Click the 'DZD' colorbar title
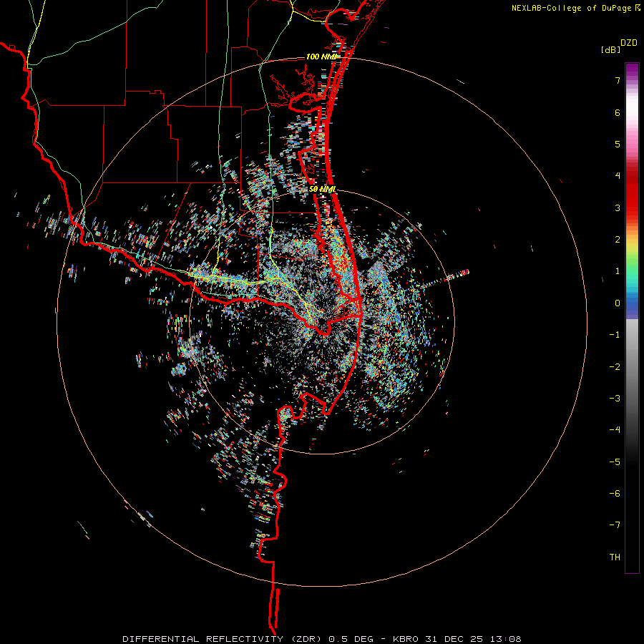The image size is (644, 644). [629, 43]
